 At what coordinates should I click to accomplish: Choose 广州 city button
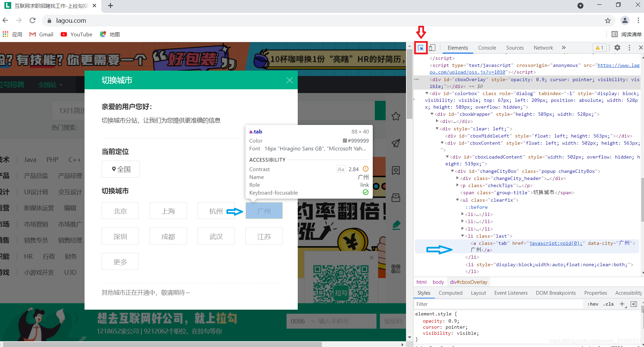[x=264, y=211]
